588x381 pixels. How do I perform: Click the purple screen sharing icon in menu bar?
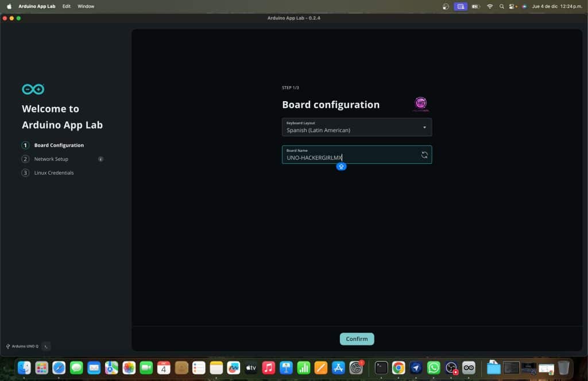[461, 6]
